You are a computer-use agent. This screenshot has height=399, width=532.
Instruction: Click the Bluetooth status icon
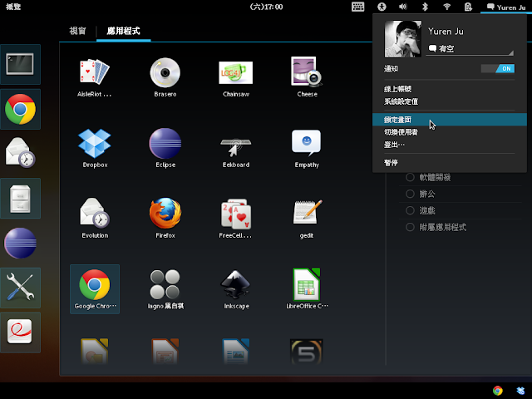coord(425,7)
